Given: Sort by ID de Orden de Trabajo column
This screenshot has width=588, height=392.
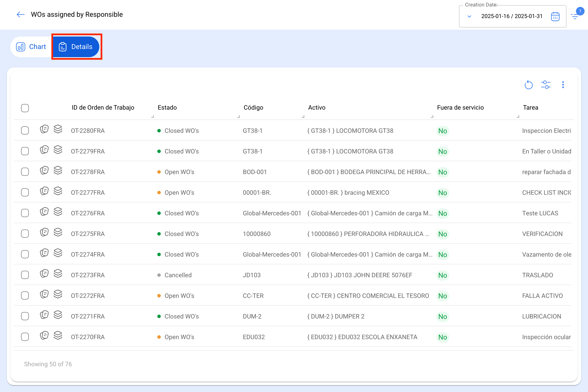Looking at the screenshot, I should click(x=103, y=107).
